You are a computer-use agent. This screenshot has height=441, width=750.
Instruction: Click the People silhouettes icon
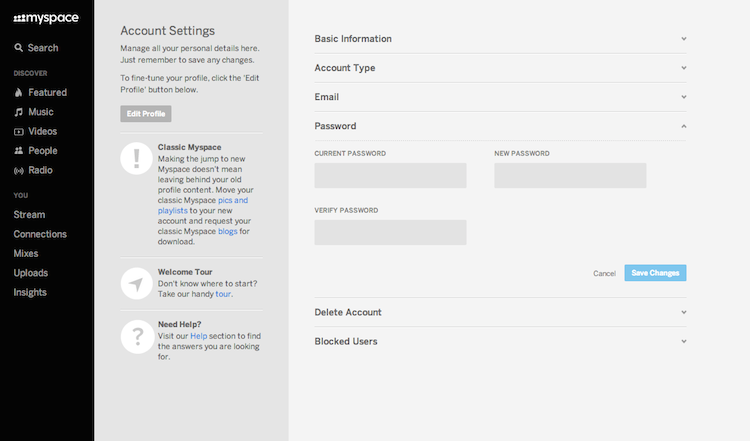[x=19, y=151]
